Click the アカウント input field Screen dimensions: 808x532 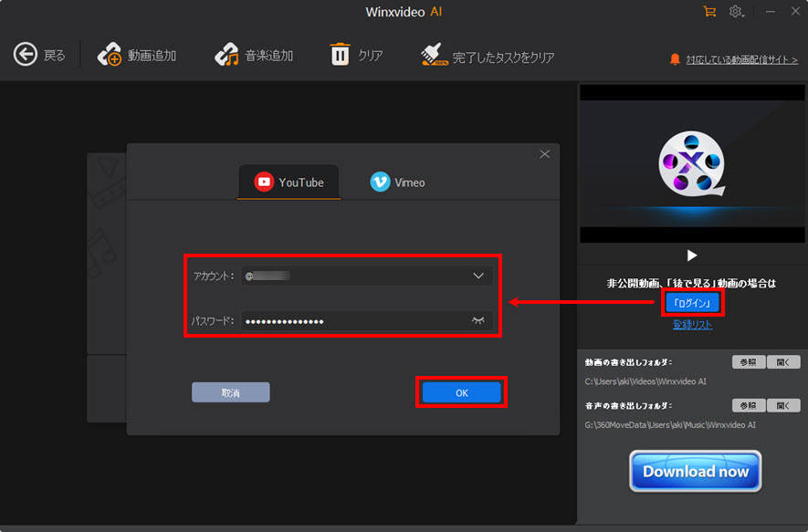point(366,276)
